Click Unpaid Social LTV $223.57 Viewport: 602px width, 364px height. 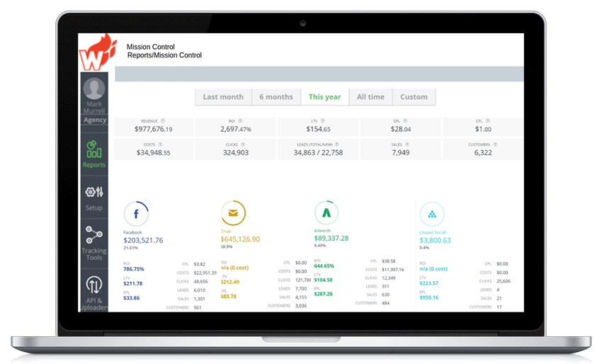pos(429,283)
